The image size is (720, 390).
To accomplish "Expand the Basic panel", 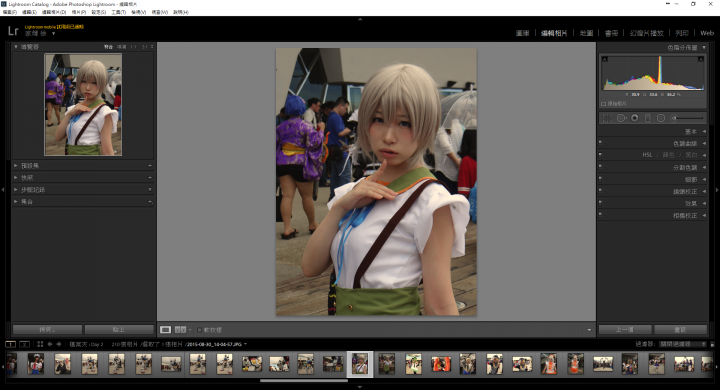I will coord(704,131).
